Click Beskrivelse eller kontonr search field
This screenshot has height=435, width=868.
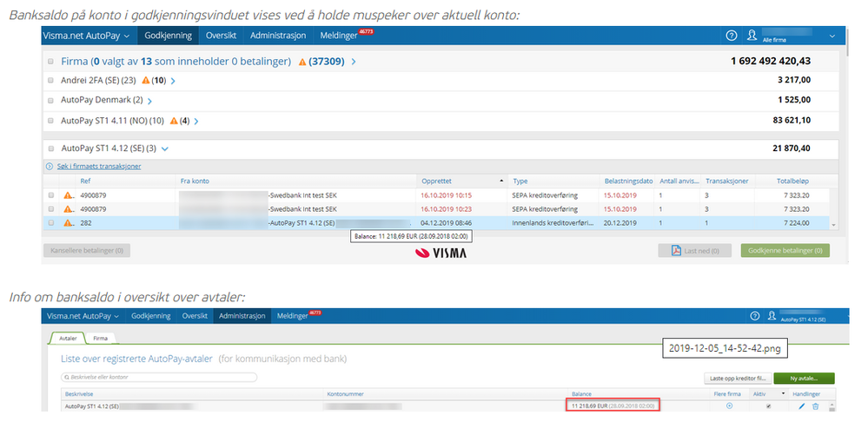(x=159, y=378)
